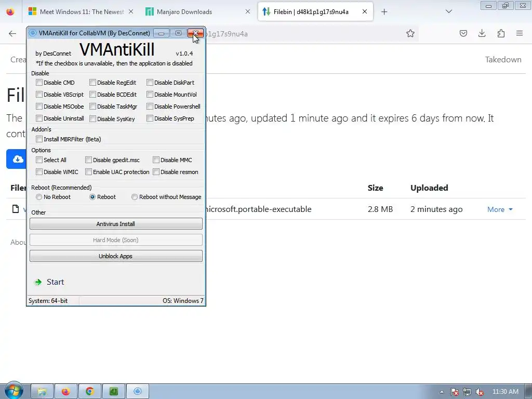Open the Windows Start orb
The width and height of the screenshot is (532, 399).
14,391
